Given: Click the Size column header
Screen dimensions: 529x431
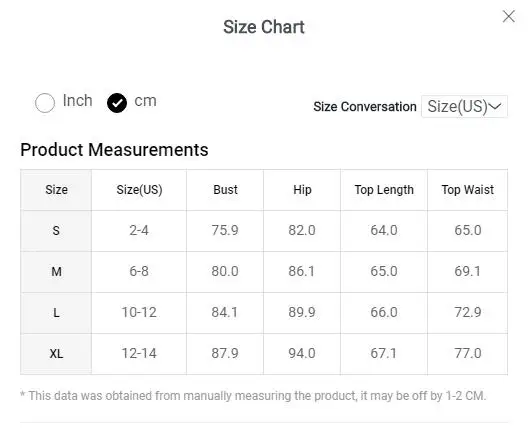Looking at the screenshot, I should point(56,190).
